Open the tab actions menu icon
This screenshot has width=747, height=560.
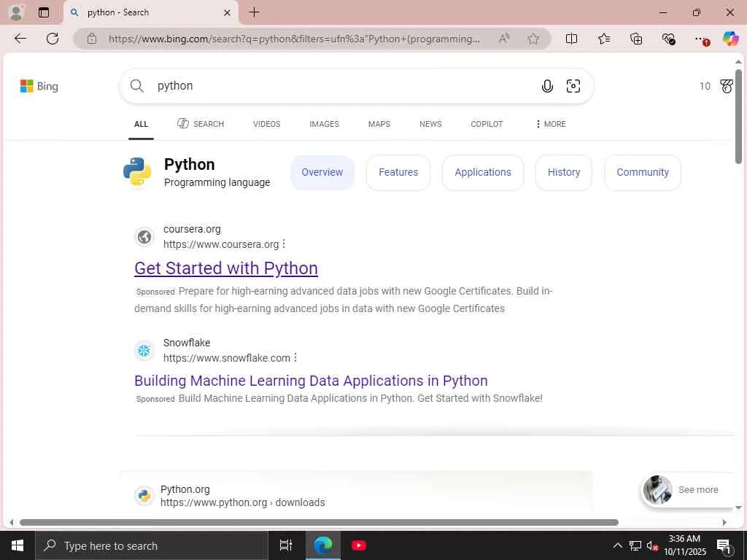(44, 12)
